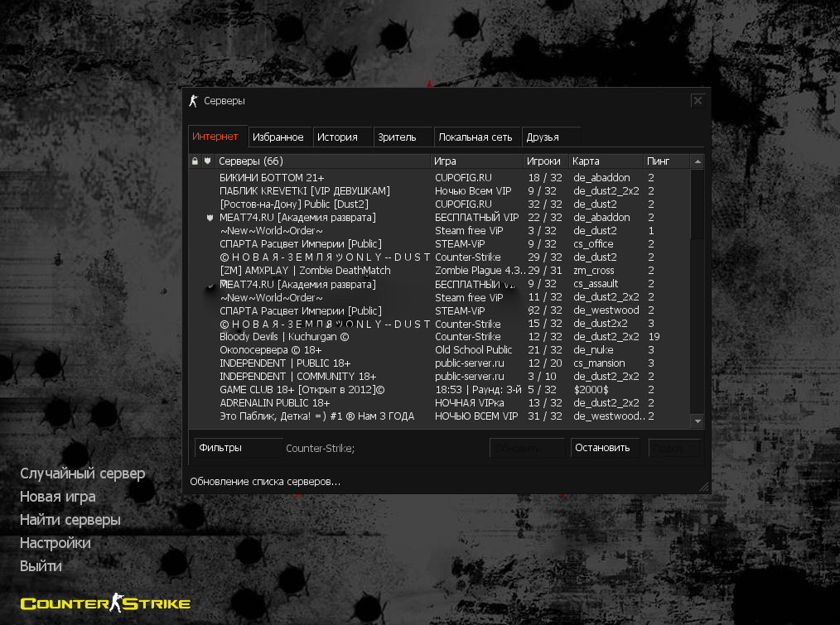The height and width of the screenshot is (625, 840).
Task: Select the БИКИНИ БОТТОМ 21+ server row
Action: [x=323, y=178]
